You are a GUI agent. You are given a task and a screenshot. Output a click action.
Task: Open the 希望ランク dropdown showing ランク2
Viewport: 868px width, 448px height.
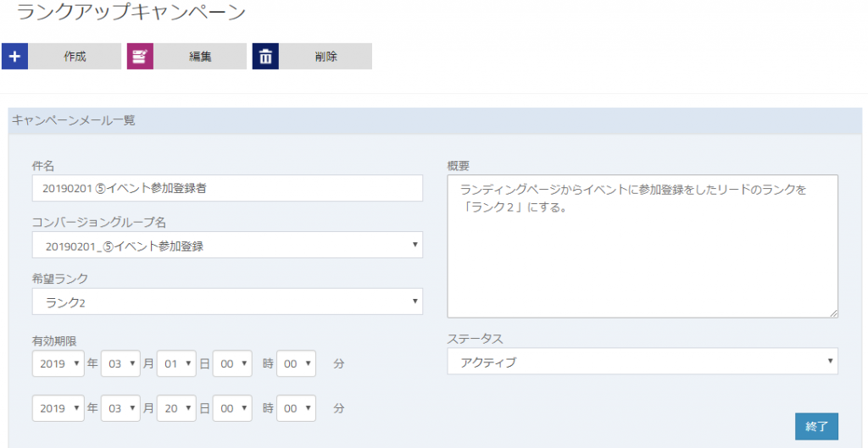[227, 301]
